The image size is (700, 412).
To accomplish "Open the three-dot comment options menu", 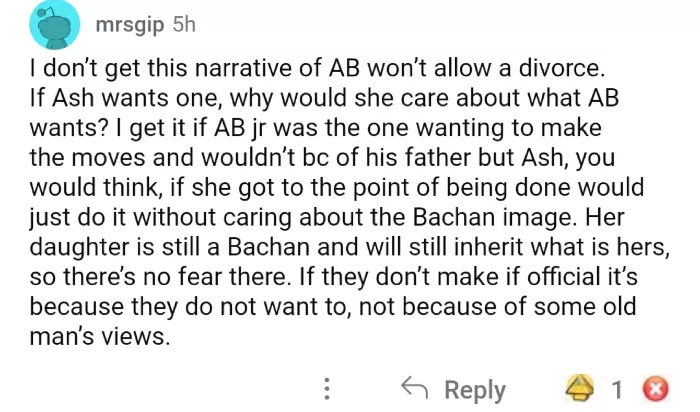I will pos(325,389).
